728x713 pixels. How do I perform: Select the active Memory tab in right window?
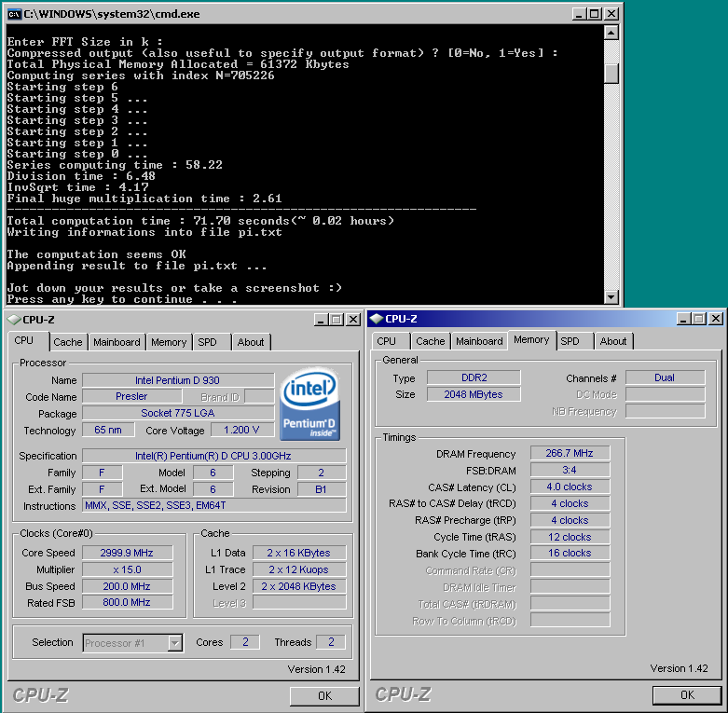(531, 339)
